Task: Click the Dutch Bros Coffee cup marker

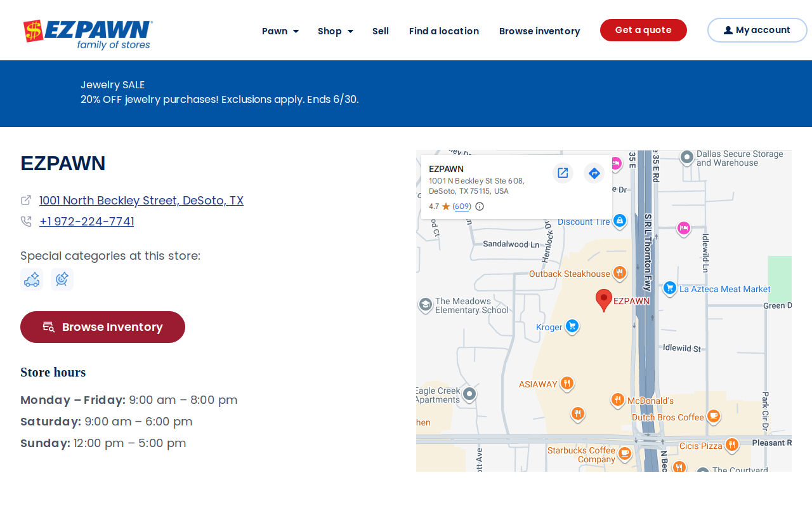Action: pos(714,417)
